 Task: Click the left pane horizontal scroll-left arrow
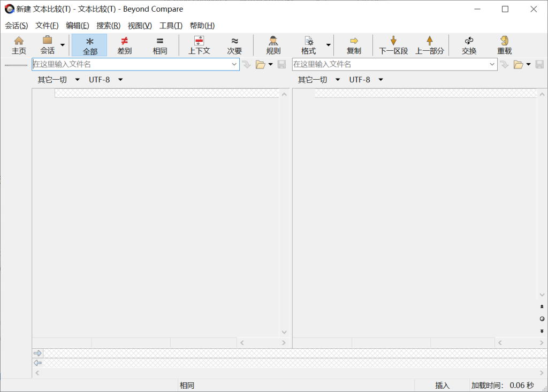242,343
